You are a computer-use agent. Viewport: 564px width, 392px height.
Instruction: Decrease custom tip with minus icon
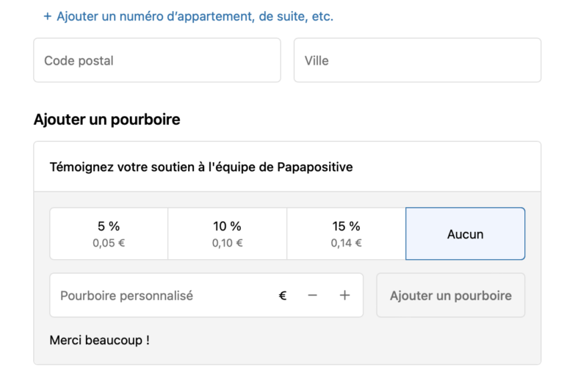point(313,295)
